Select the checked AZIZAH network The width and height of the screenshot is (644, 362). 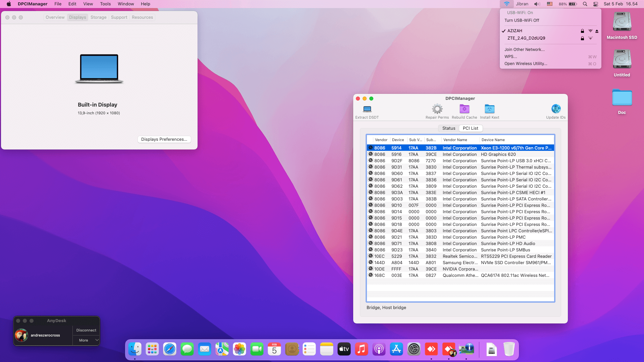tap(515, 31)
